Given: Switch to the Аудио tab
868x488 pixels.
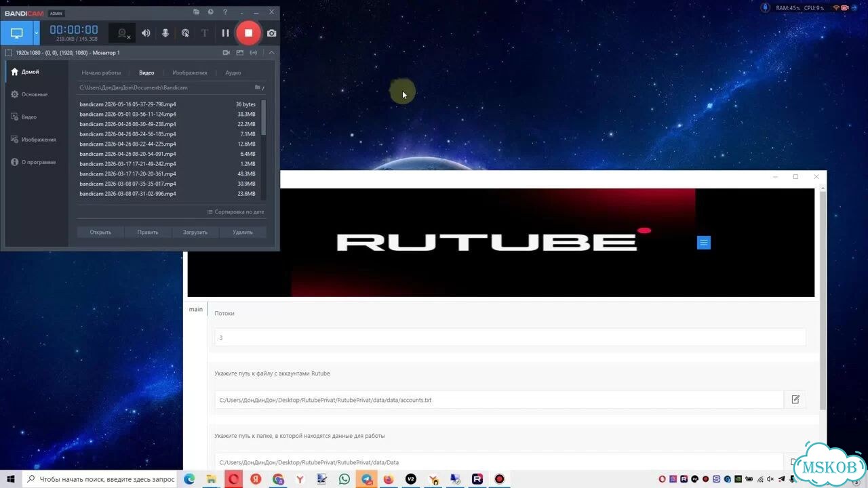Looking at the screenshot, I should 233,73.
